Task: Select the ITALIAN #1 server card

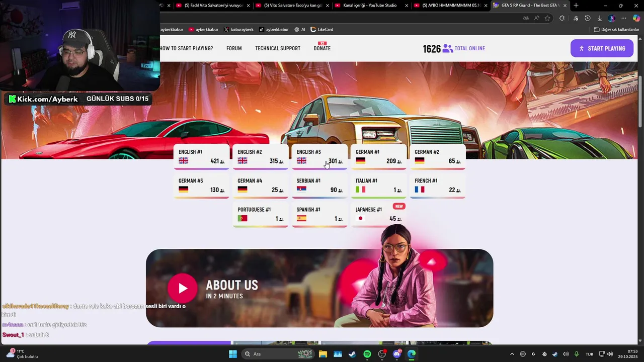Action: click(x=378, y=186)
